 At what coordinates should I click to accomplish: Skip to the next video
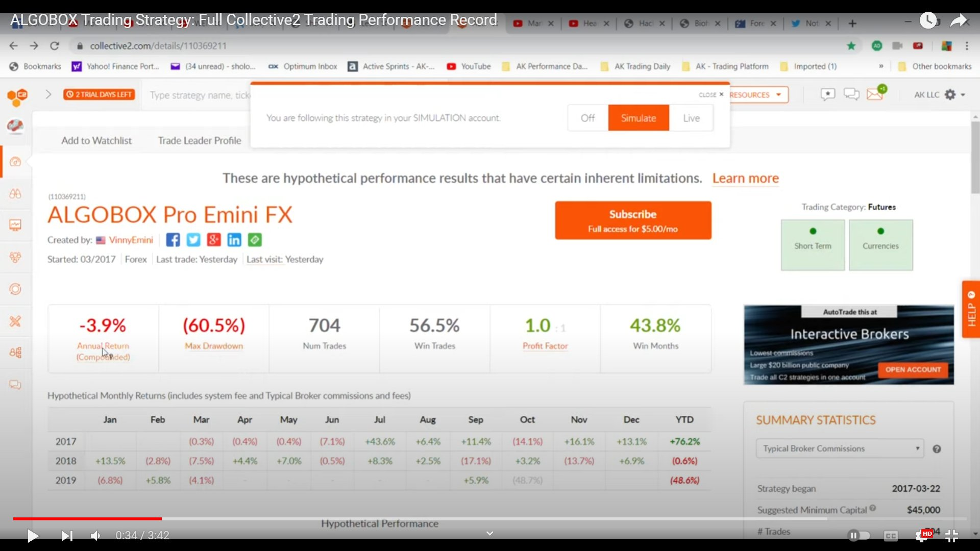[x=67, y=535]
